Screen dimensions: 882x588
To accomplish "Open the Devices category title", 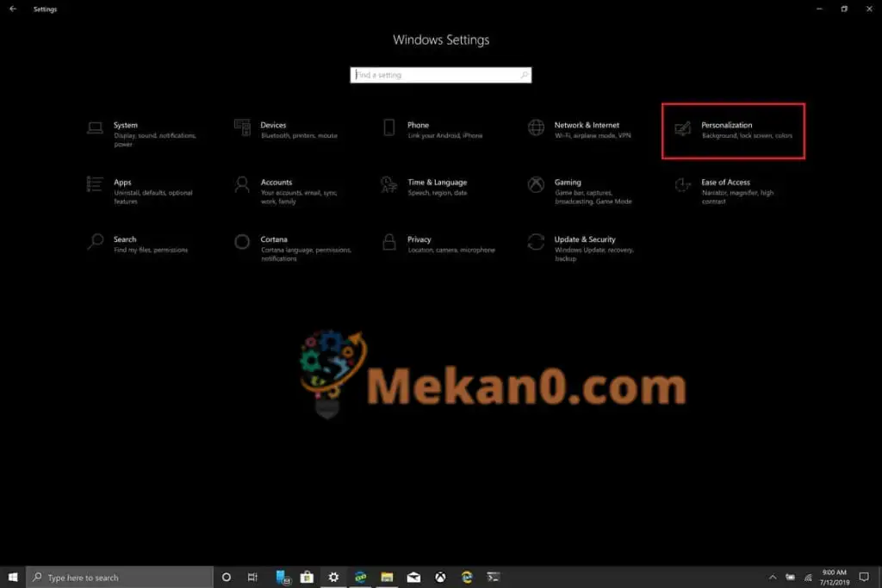I will tap(273, 125).
